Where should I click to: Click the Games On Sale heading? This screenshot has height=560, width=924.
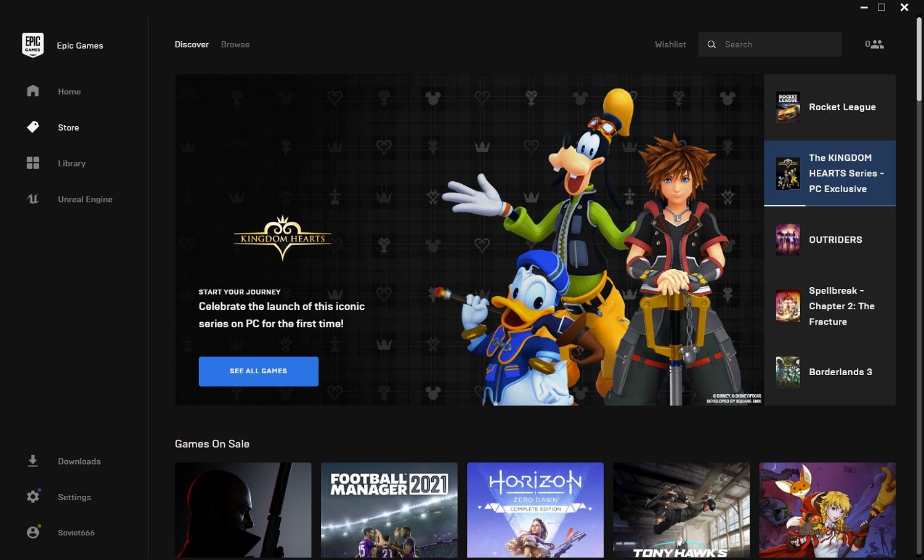tap(212, 444)
